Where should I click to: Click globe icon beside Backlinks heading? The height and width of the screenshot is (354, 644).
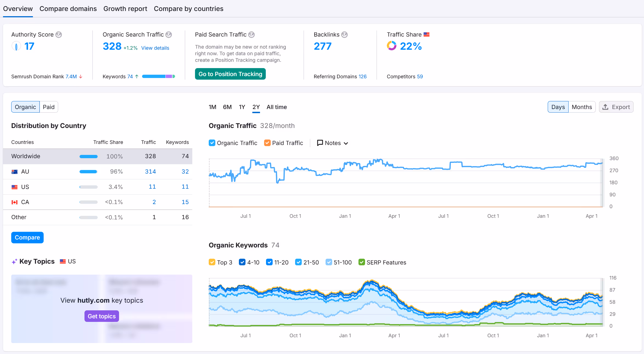(344, 35)
